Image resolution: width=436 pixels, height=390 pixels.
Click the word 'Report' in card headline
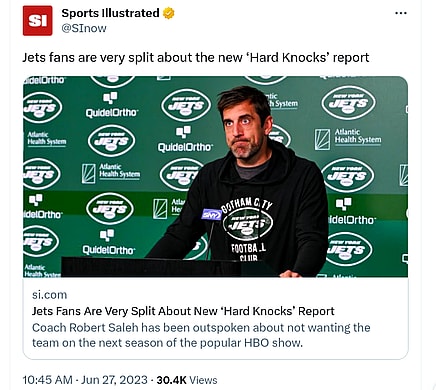(316, 311)
